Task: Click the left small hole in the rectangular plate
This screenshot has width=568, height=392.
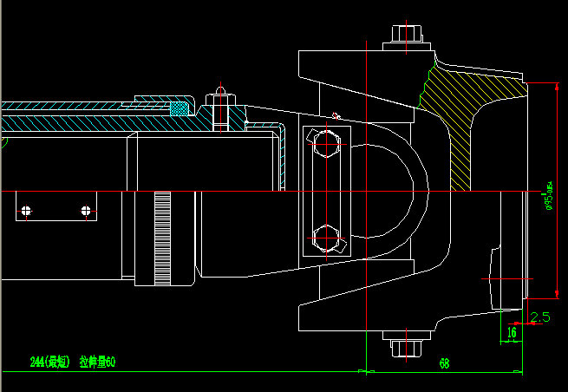Action: [x=28, y=211]
